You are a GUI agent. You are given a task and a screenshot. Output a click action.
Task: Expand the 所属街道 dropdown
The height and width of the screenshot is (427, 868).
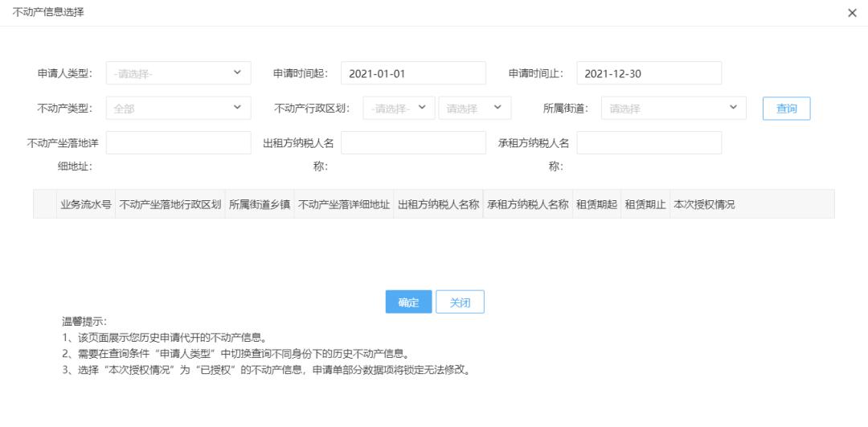coord(674,108)
